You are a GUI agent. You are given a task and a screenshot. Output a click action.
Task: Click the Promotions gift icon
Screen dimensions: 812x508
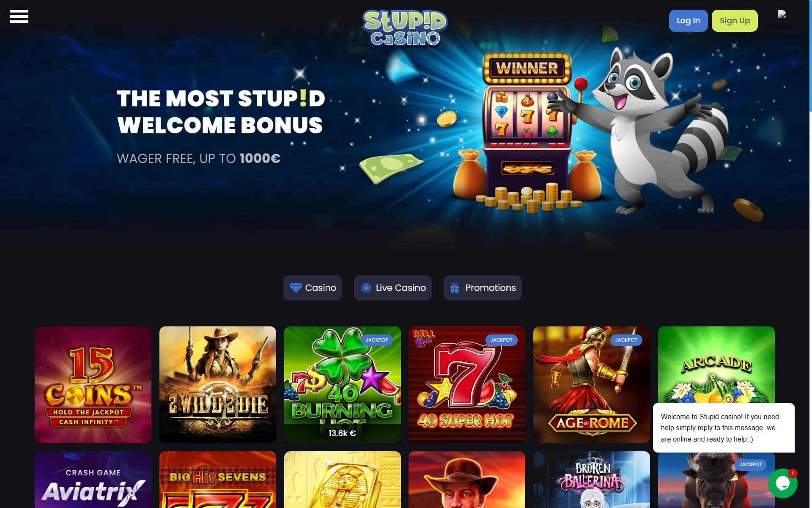455,288
